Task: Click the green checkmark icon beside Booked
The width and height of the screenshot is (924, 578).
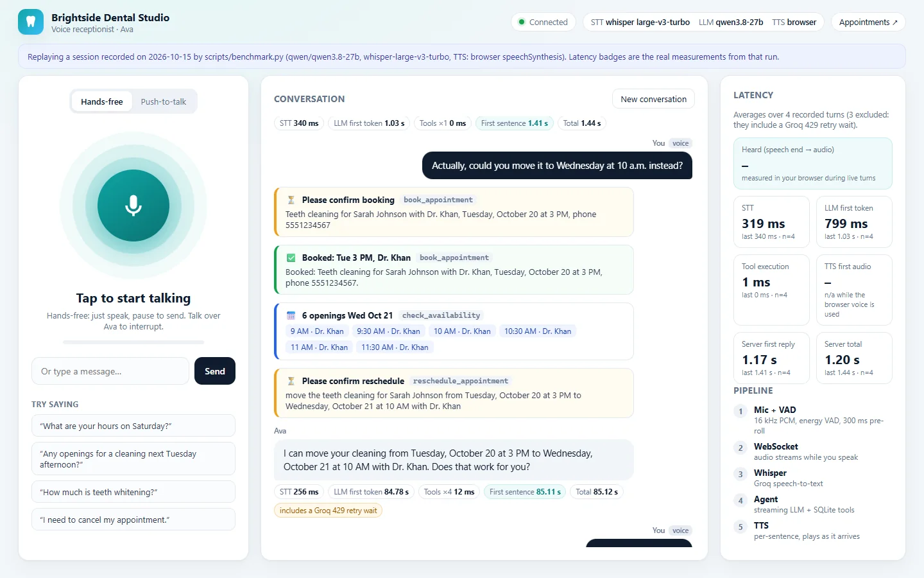Action: [291, 258]
